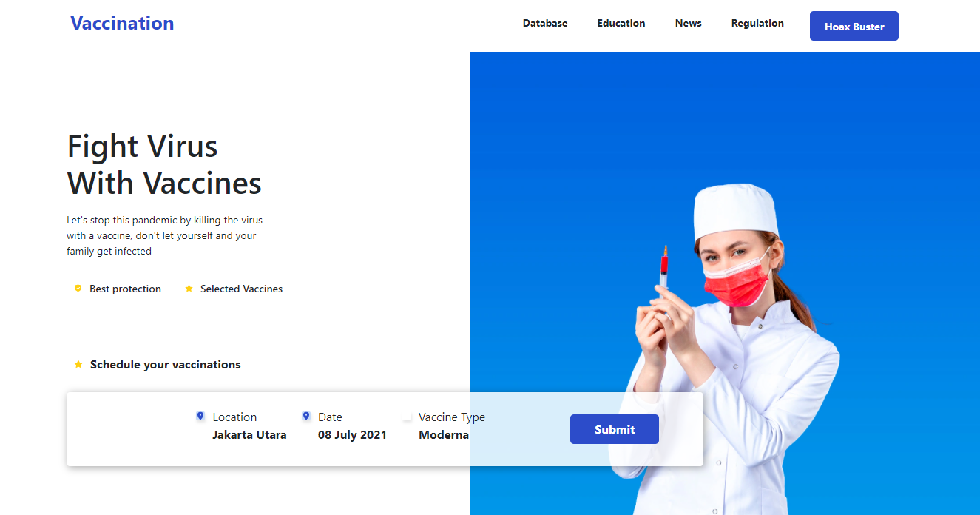Click the star icon beside Selected Vaccines
This screenshot has height=515, width=980.
(x=189, y=289)
